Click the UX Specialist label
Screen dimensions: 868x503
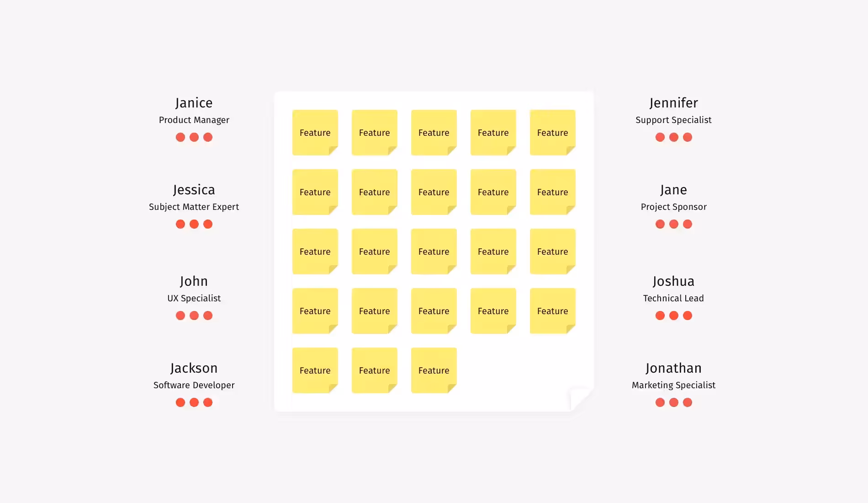[x=194, y=298]
